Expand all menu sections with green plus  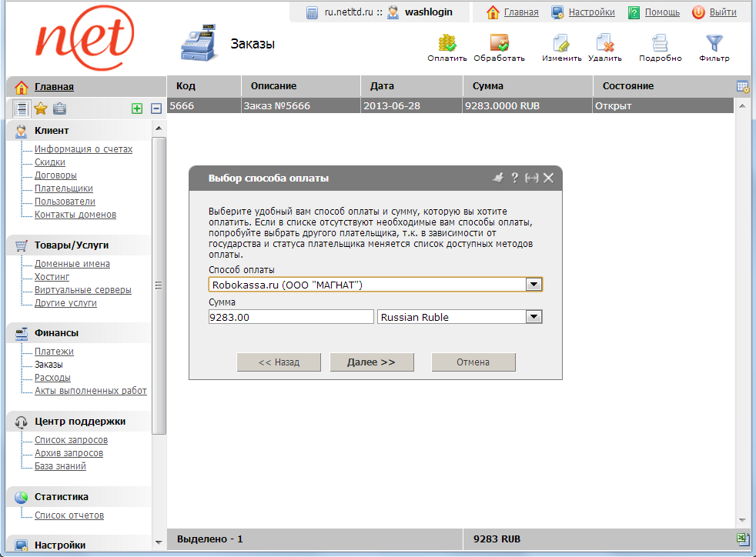pos(137,108)
